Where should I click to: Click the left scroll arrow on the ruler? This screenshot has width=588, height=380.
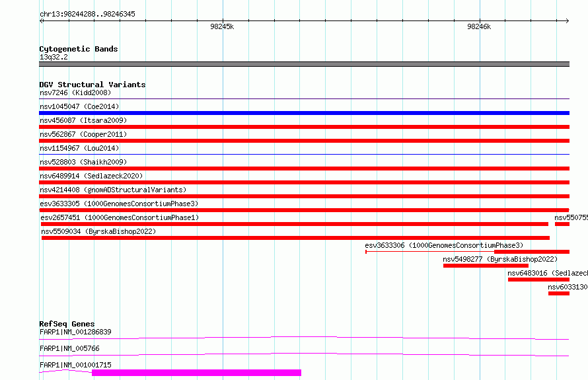[41, 20]
